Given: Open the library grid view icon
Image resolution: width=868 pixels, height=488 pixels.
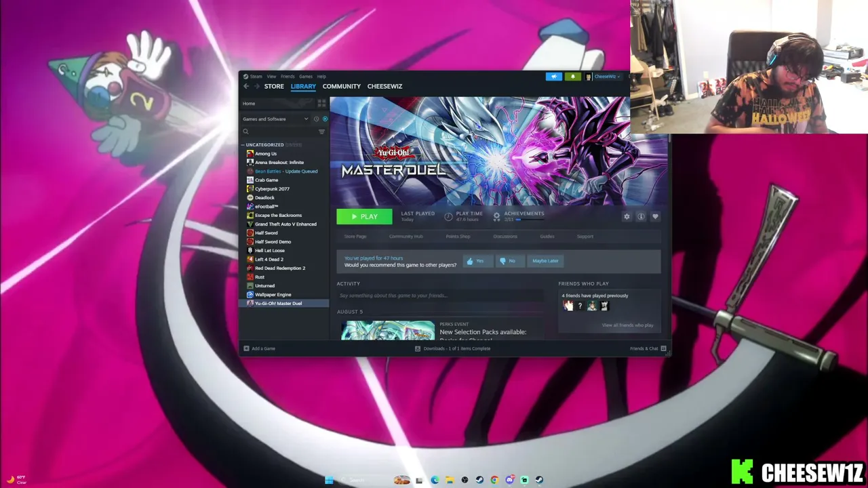Looking at the screenshot, I should pos(321,103).
